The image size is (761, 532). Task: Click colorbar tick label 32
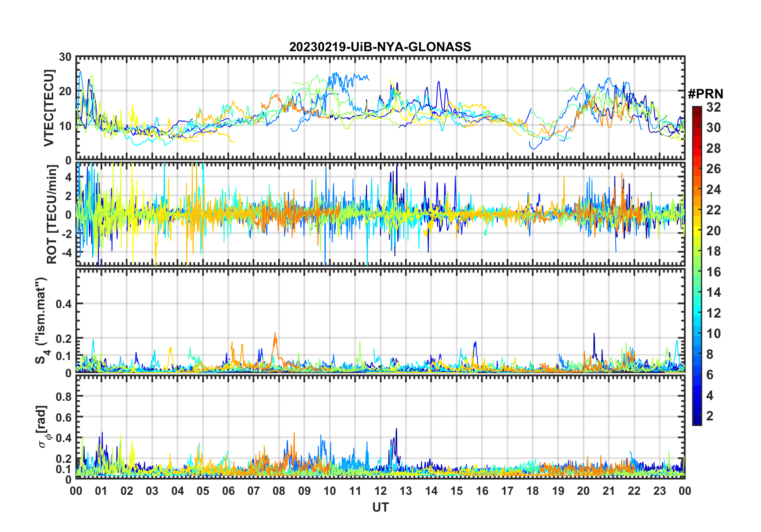(x=713, y=107)
